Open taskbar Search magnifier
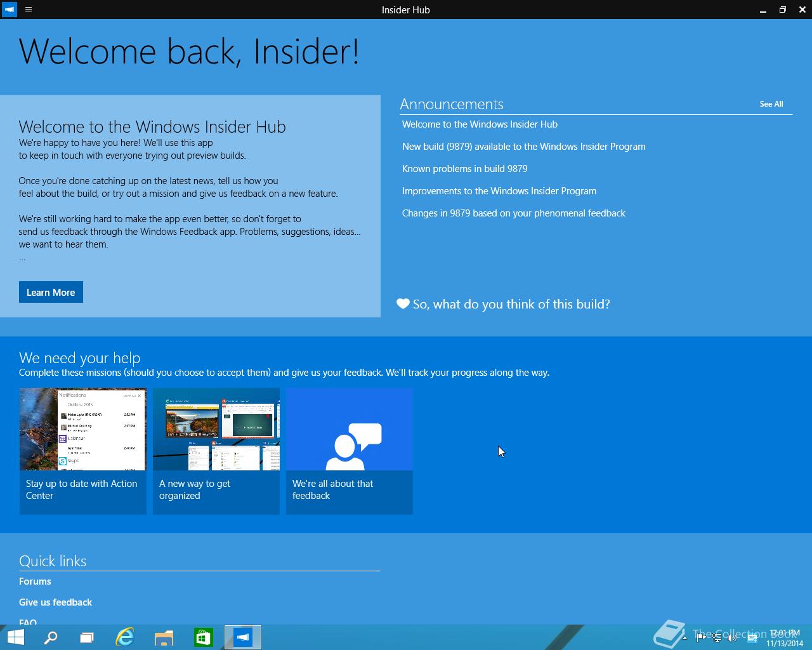 51,637
